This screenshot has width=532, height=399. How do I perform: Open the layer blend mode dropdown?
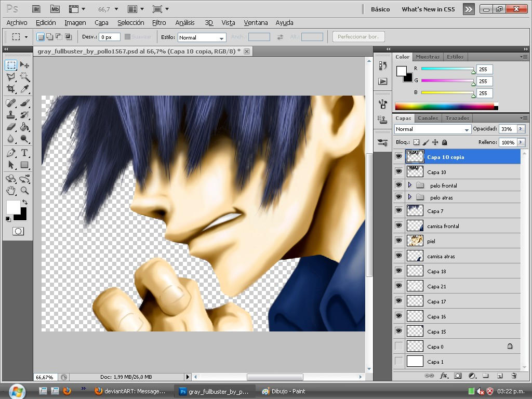coord(433,129)
